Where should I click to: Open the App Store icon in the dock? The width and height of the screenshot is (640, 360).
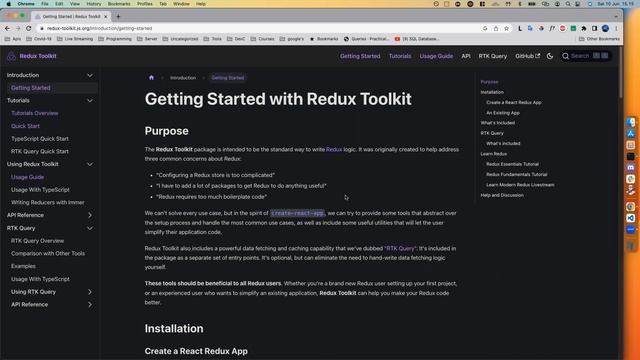point(631,133)
